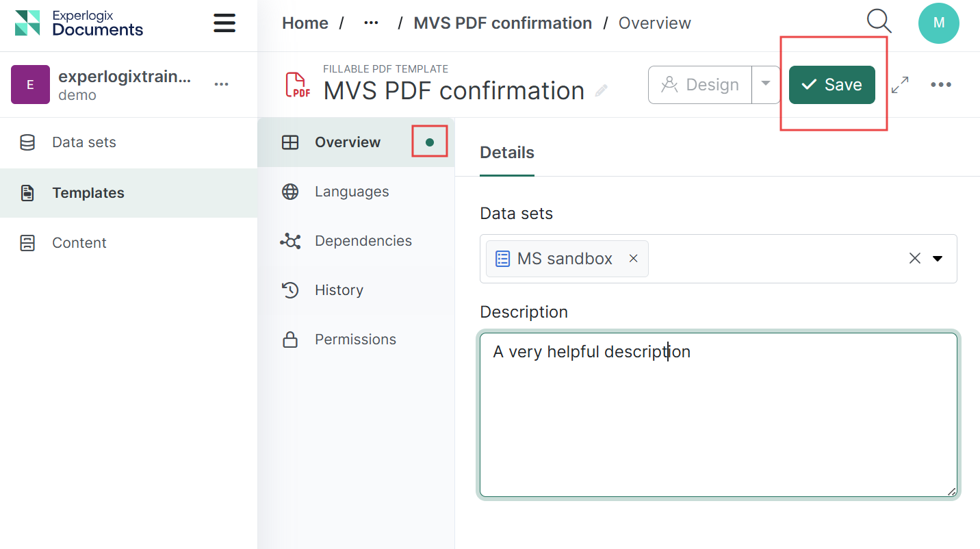Click the Home breadcrumb link

coord(305,23)
